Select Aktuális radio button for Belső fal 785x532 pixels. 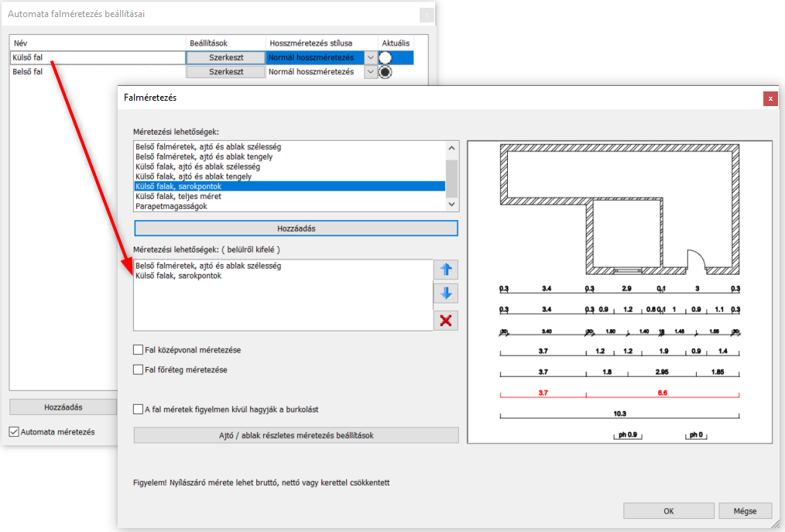385,72
